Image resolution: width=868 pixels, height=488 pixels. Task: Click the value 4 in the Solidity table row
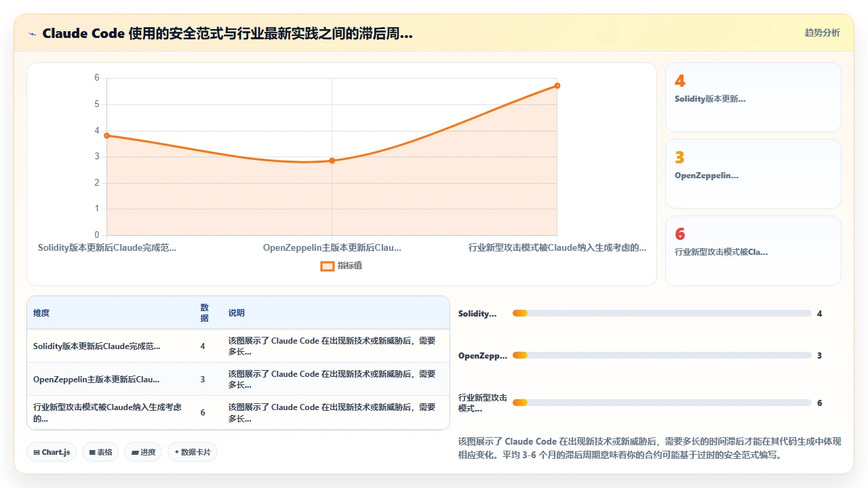[203, 346]
